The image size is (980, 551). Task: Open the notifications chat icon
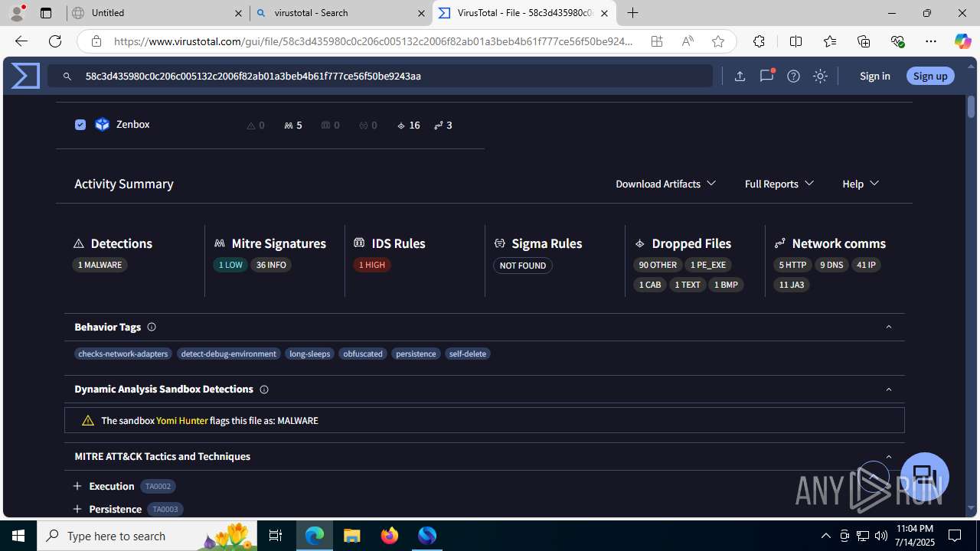(766, 76)
